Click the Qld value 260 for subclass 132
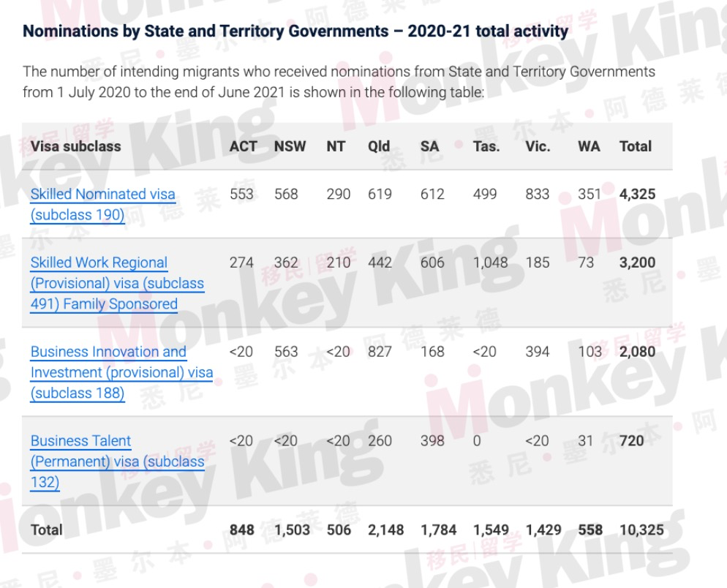The image size is (727, 588). coord(380,440)
